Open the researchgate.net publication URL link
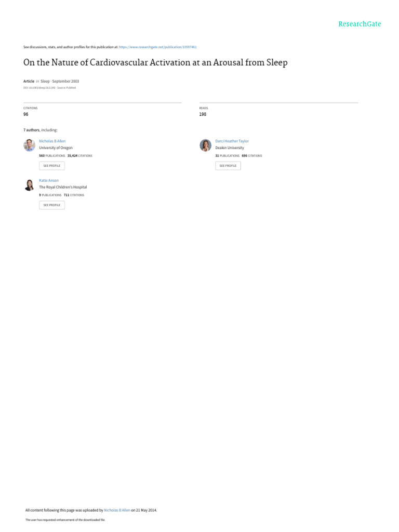The width and height of the screenshot is (399, 532). click(157, 47)
